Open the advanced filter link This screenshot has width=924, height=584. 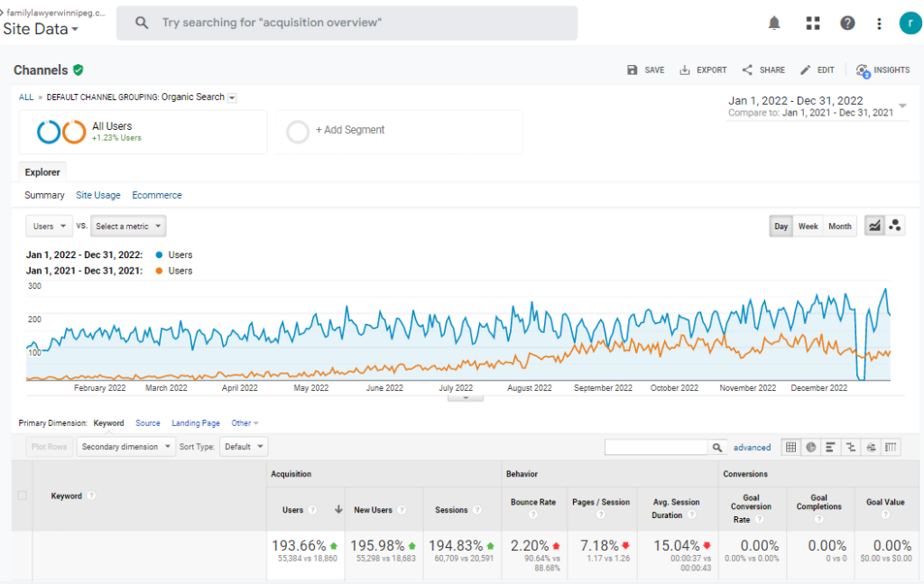[x=752, y=447]
